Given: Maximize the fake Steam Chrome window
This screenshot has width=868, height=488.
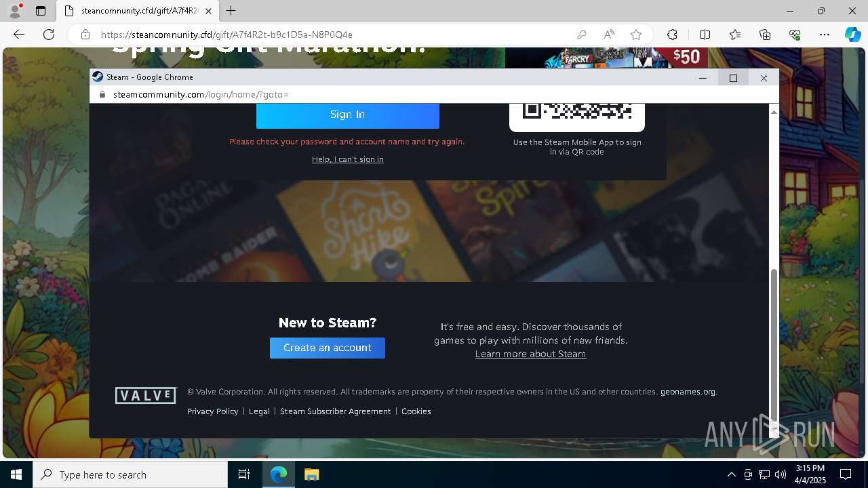Looking at the screenshot, I should click(x=733, y=78).
